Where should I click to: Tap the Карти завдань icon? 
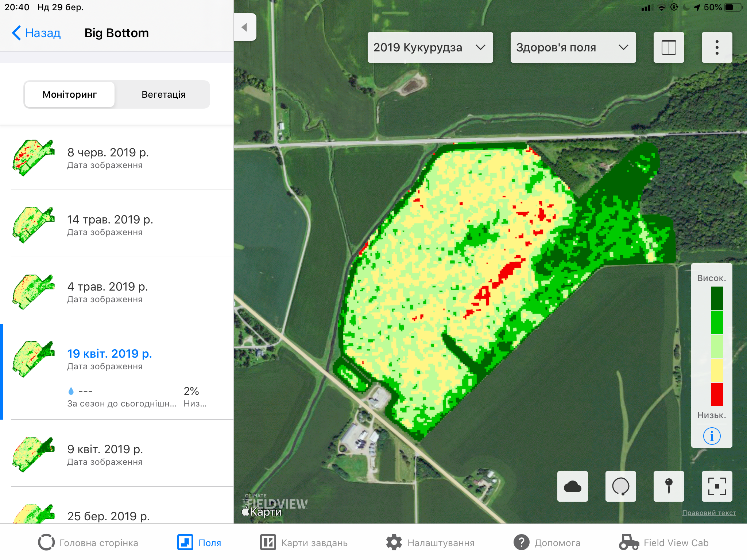268,542
